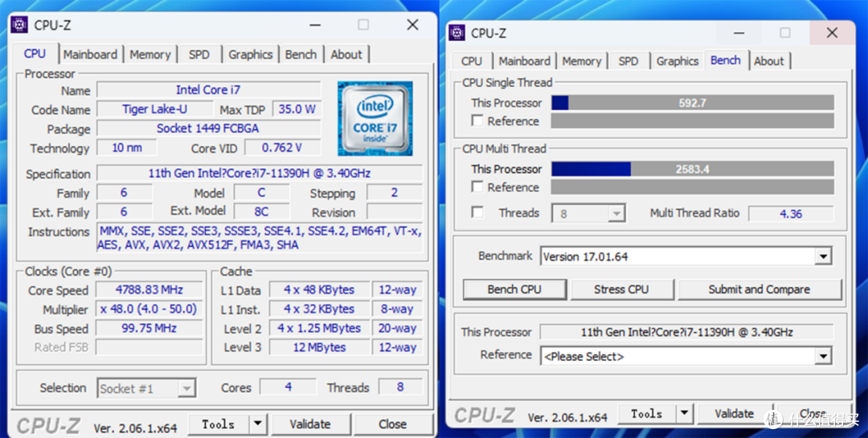Click the Max TDP value 35.0 W
This screenshot has height=438, width=868.
coord(297,109)
